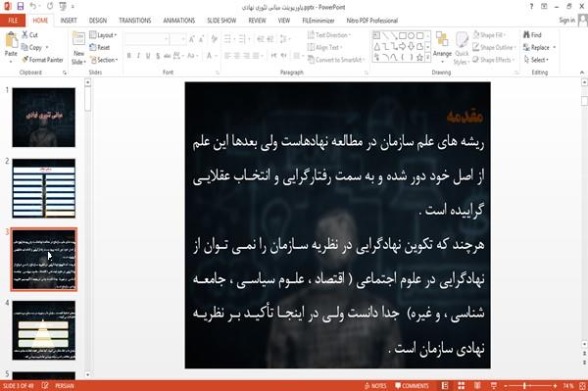
Task: Open the Section dropdown
Action: click(104, 60)
